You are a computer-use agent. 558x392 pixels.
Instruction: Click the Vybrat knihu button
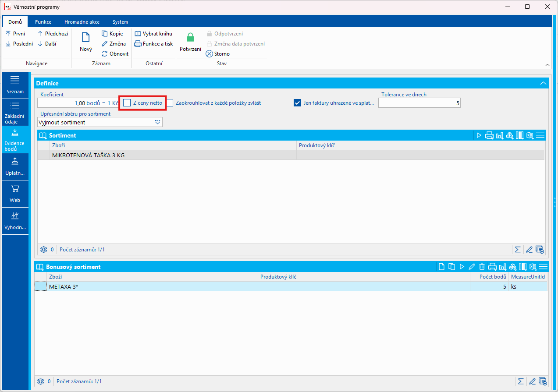tap(153, 33)
